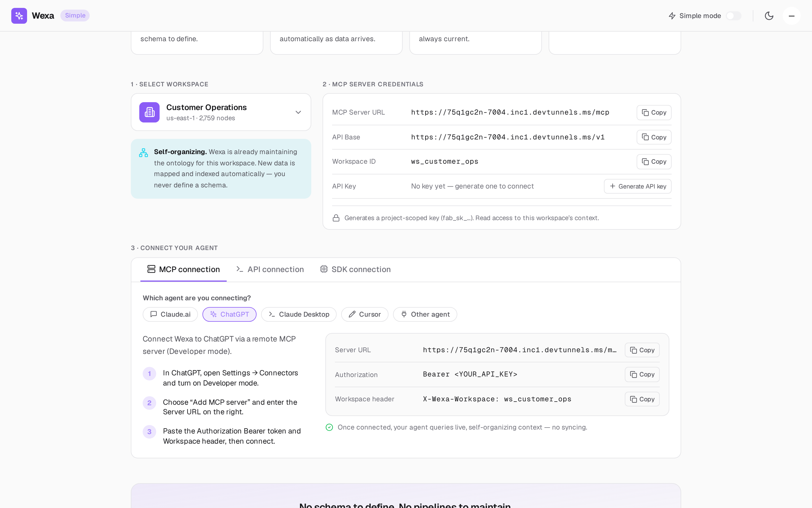This screenshot has height=508, width=812.
Task: Toggle the Simple mode switch
Action: click(734, 16)
